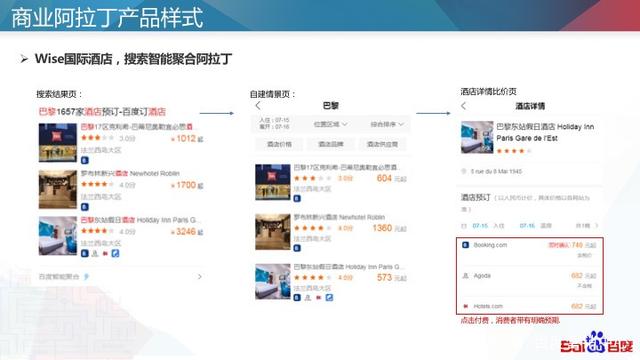The image size is (640, 360).
Task: Click the Hotels.com logo icon in the price list
Action: 465,306
